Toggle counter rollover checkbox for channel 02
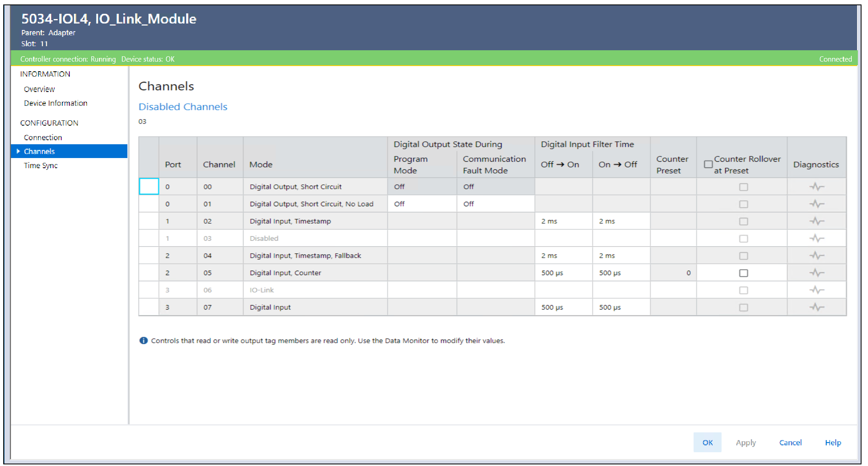The image size is (868, 466). 743,221
